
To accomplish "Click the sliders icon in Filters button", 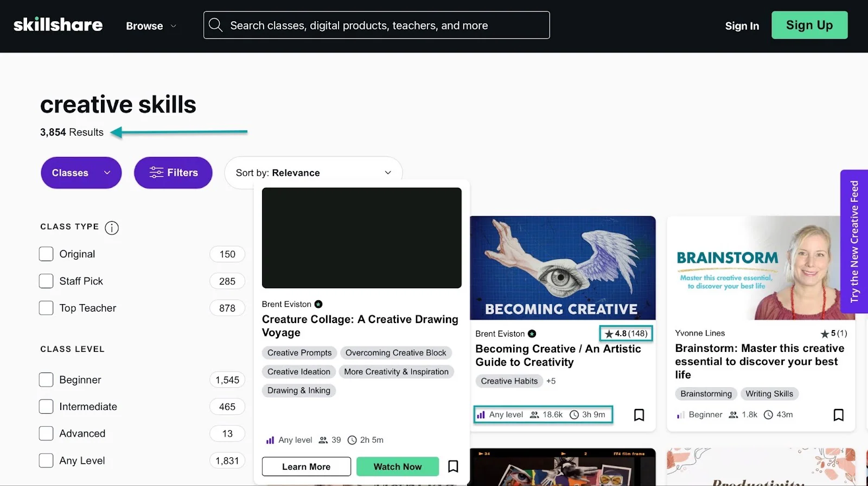I will point(156,173).
